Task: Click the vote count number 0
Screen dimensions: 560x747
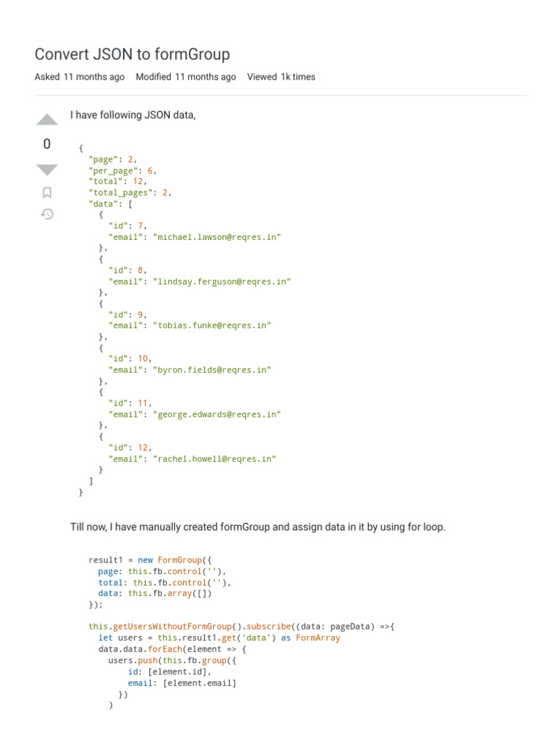Action: (47, 144)
